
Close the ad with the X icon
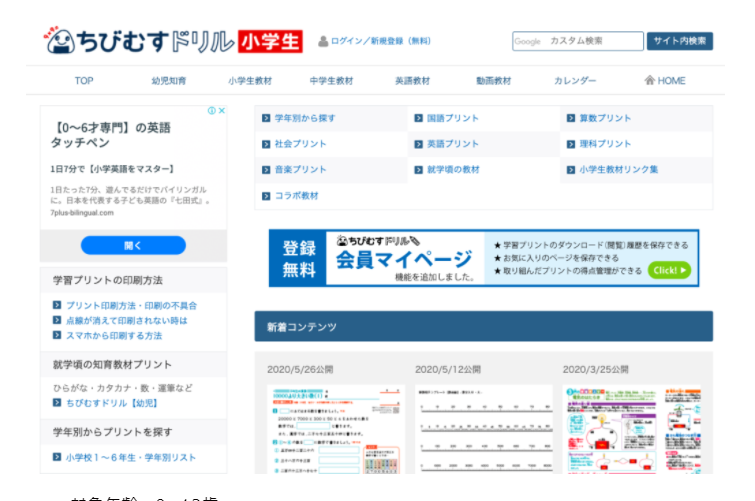[x=222, y=111]
